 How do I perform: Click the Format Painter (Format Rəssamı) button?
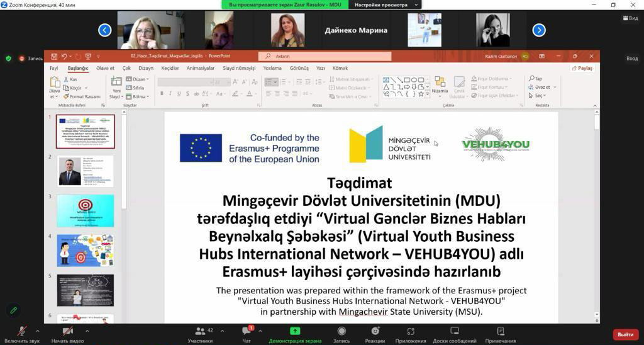click(x=82, y=96)
